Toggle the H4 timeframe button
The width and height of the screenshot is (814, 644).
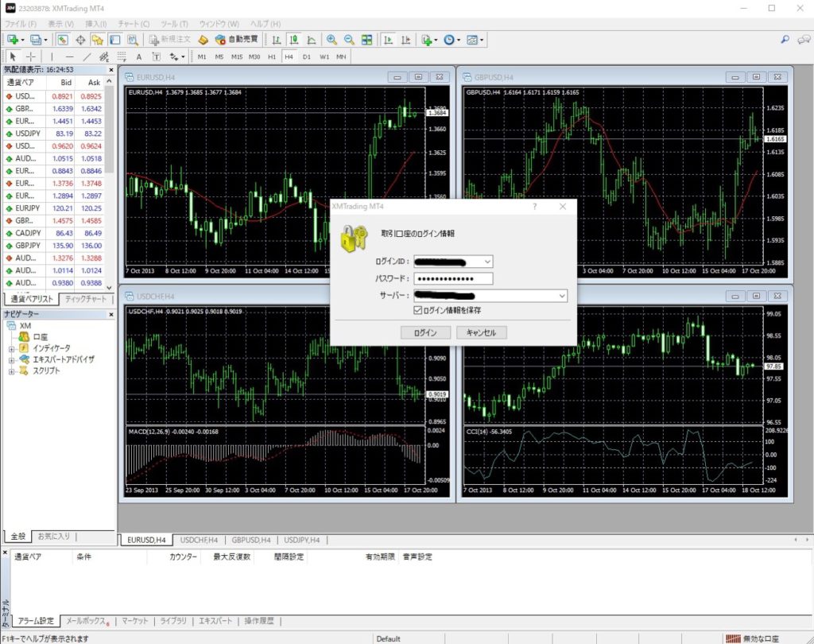pyautogui.click(x=289, y=56)
